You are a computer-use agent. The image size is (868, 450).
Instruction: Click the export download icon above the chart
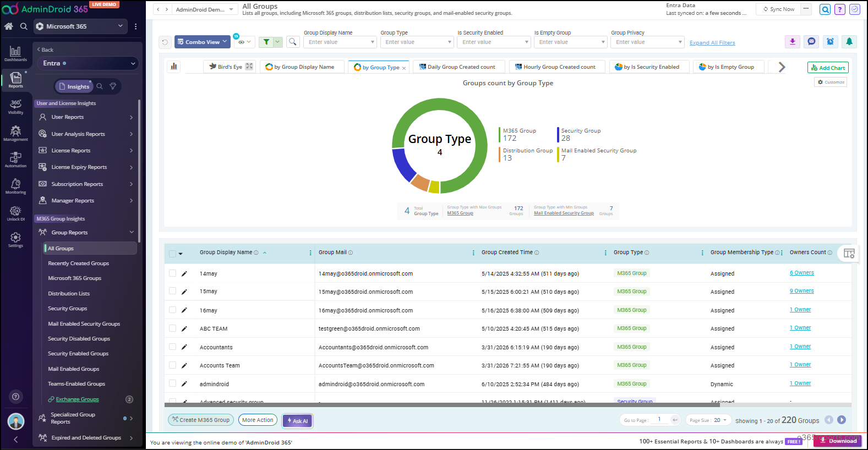click(x=793, y=41)
